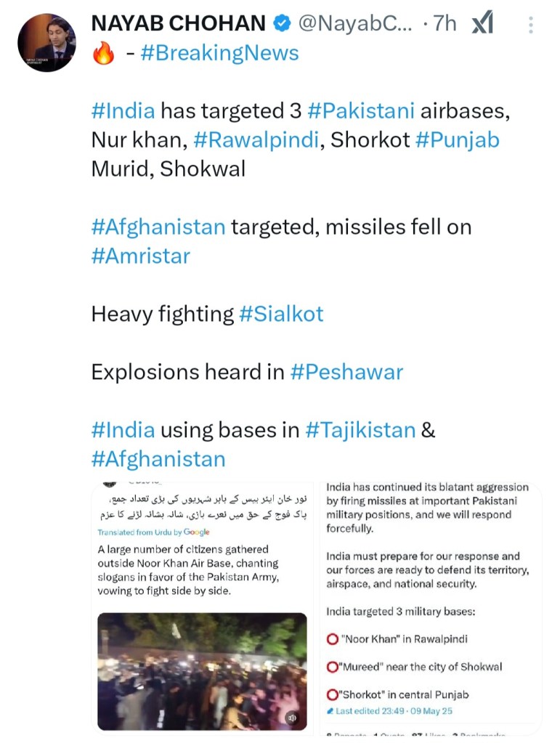Open the #BreakingNews hashtag
This screenshot has height=743, width=560.
pos(219,53)
